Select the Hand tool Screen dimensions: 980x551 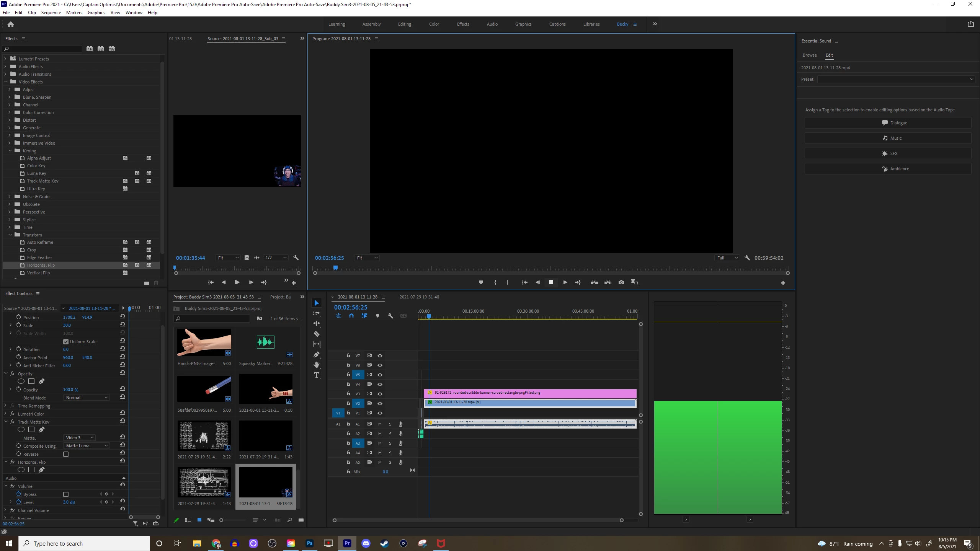coord(317,365)
